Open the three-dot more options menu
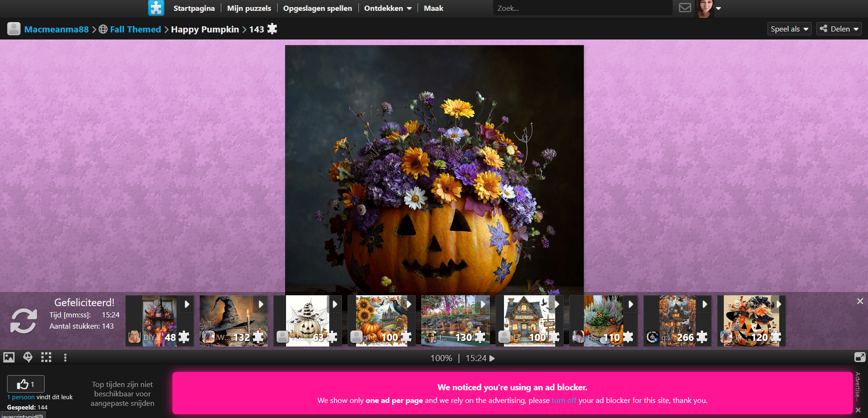The image size is (868, 418). 65,357
